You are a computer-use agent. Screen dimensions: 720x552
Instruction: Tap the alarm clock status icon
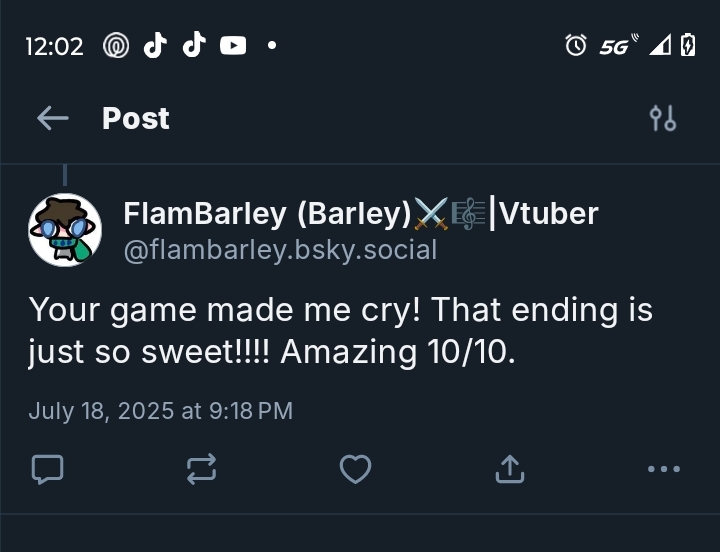[x=576, y=45]
